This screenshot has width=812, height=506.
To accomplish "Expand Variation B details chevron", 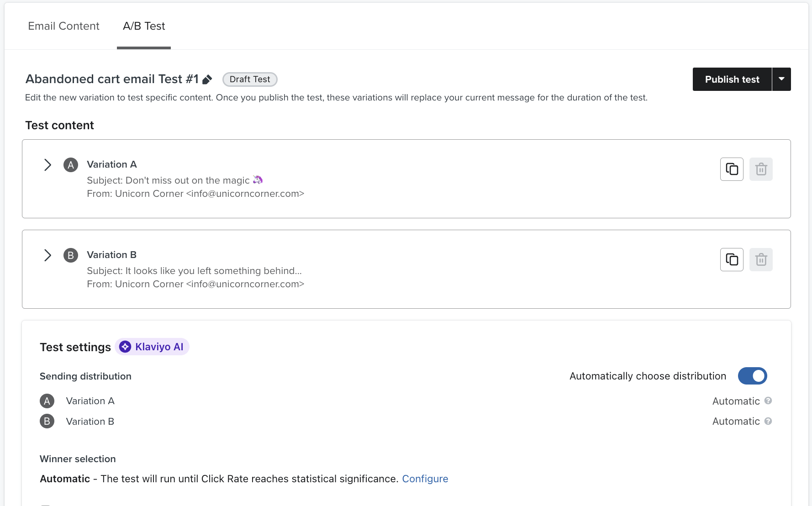I will [x=47, y=255].
